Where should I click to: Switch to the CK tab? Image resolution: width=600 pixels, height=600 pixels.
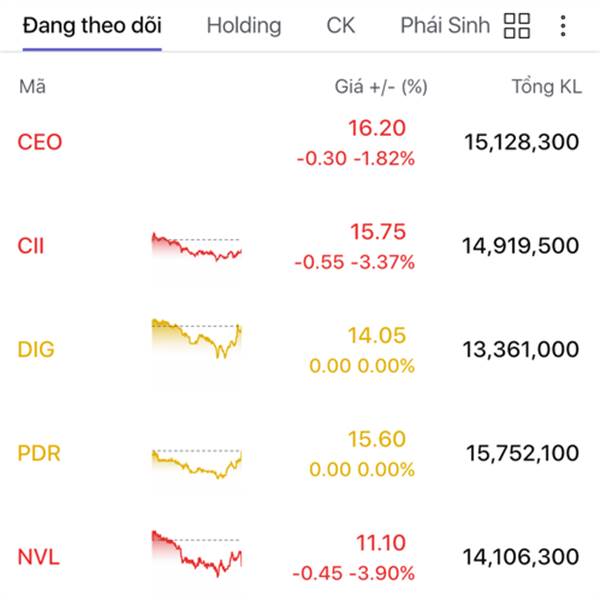(341, 26)
